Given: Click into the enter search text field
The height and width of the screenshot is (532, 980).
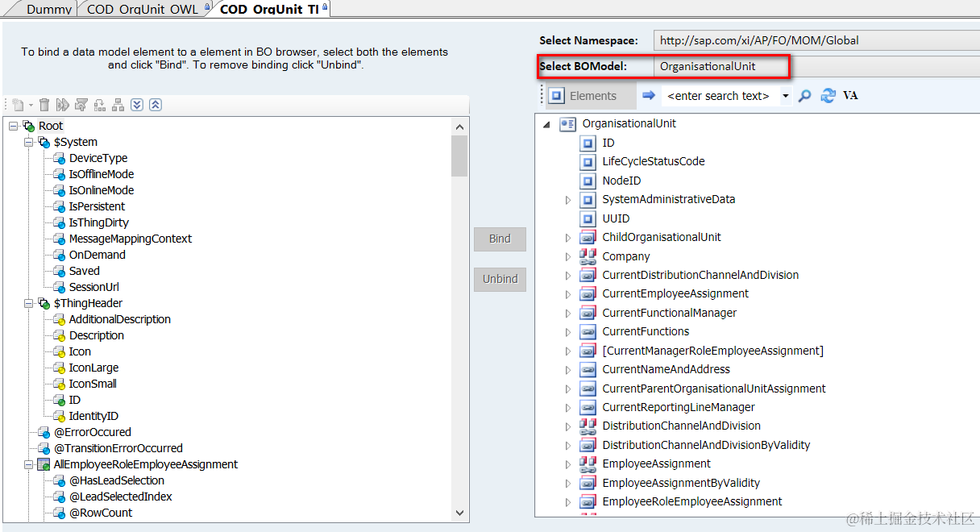Looking at the screenshot, I should (719, 96).
